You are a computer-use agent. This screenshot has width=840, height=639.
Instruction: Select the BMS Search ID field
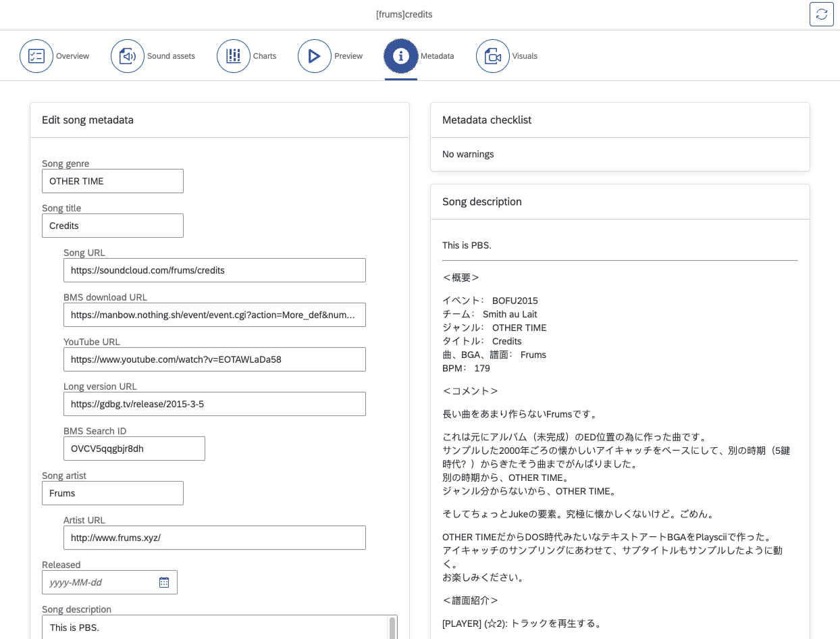coord(134,449)
